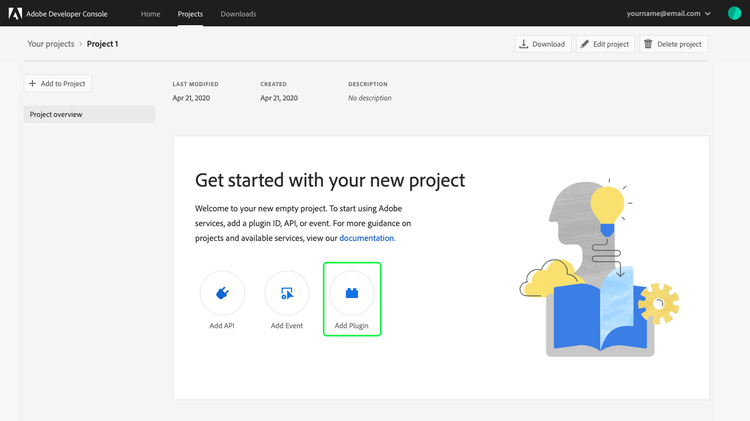Screen dimensions: 750x421
Task: Open the Add to Project button
Action: tap(57, 84)
